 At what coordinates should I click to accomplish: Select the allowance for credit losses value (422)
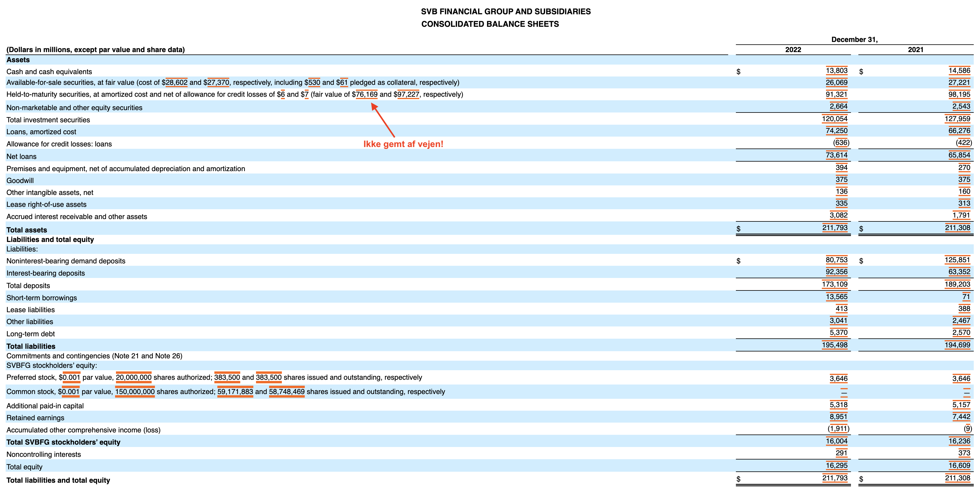tap(964, 143)
